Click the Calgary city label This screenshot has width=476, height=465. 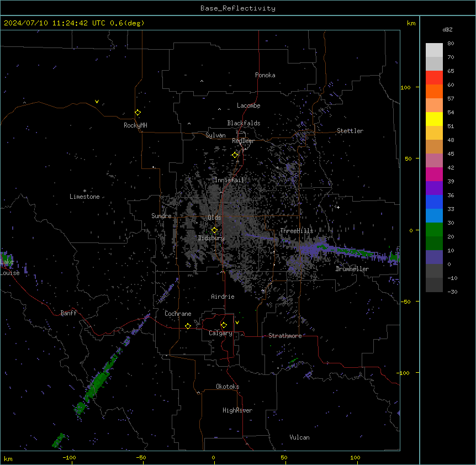tap(220, 333)
